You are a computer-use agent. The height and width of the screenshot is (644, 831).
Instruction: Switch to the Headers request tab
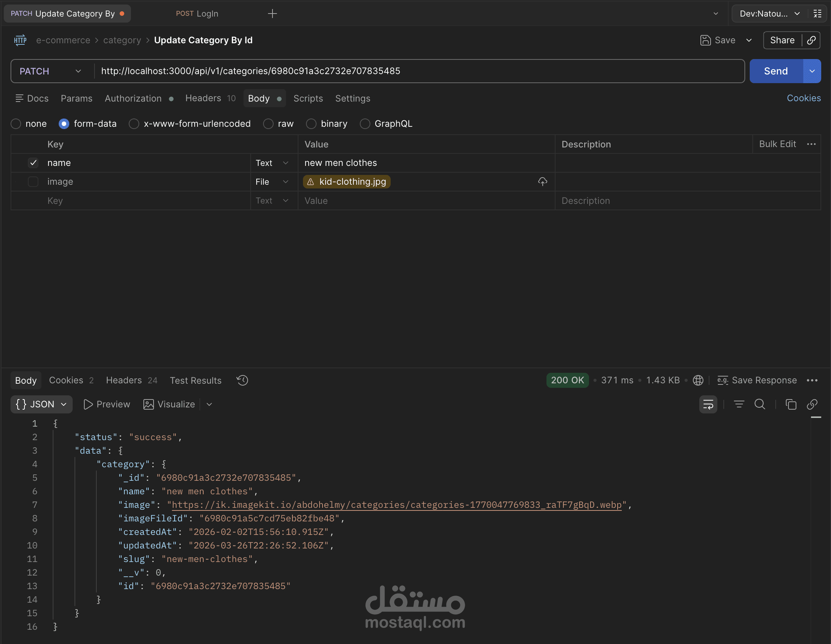(x=203, y=99)
